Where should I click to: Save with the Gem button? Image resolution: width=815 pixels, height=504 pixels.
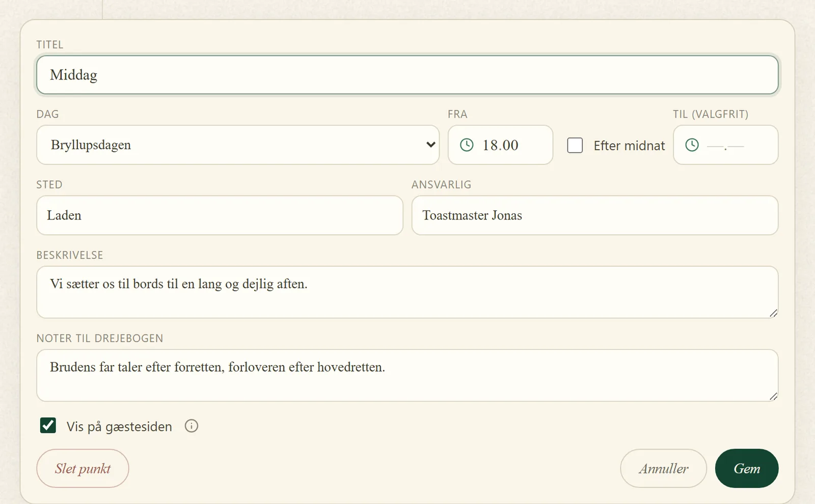point(747,468)
